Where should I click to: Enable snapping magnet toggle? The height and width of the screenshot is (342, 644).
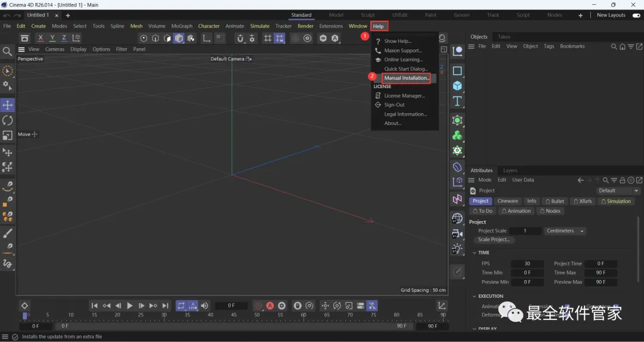pos(240,38)
